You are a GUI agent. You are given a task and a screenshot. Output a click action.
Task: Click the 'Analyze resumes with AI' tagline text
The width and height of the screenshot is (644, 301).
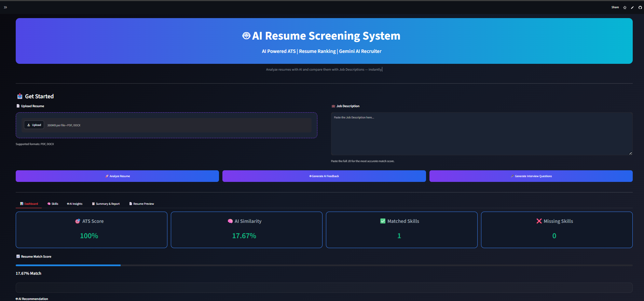(x=324, y=69)
